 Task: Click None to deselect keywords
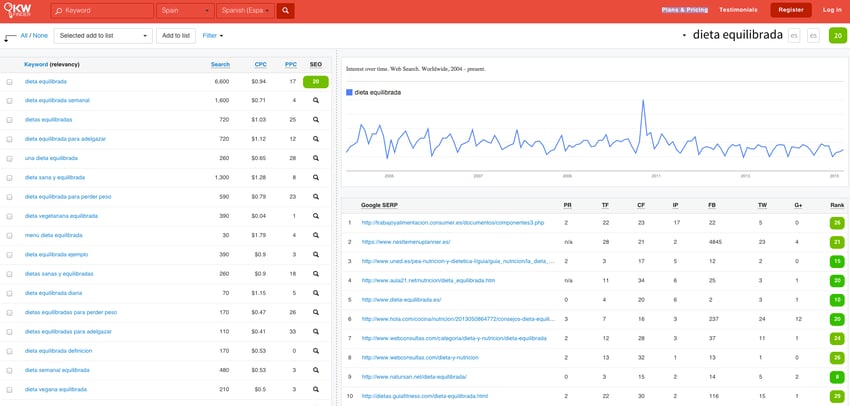pyautogui.click(x=40, y=36)
